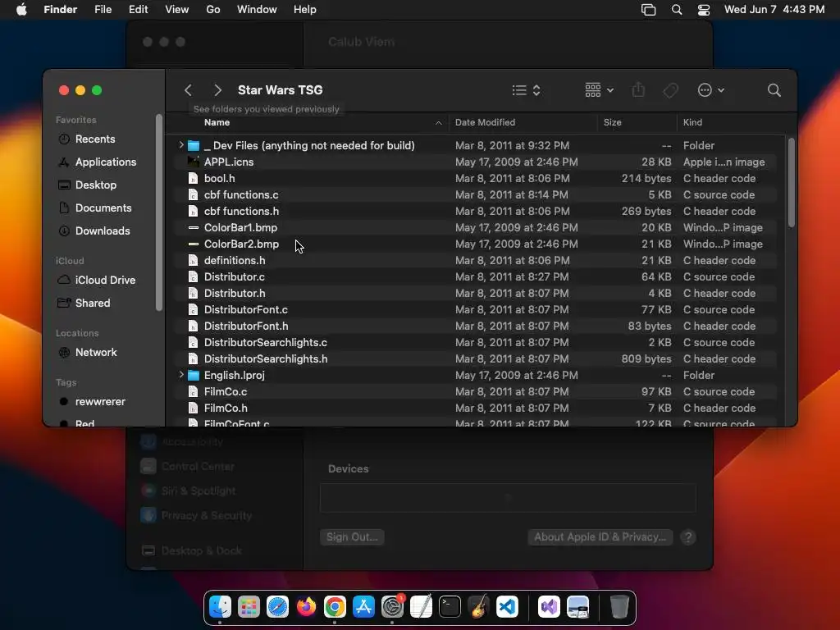
Task: Open Finder from the Dock
Action: click(220, 607)
